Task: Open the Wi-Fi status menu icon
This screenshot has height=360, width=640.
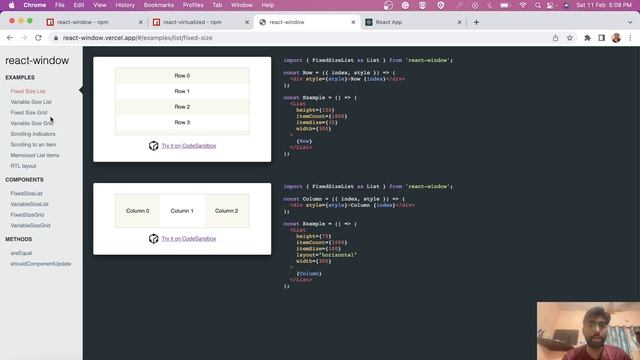Action: coord(523,5)
